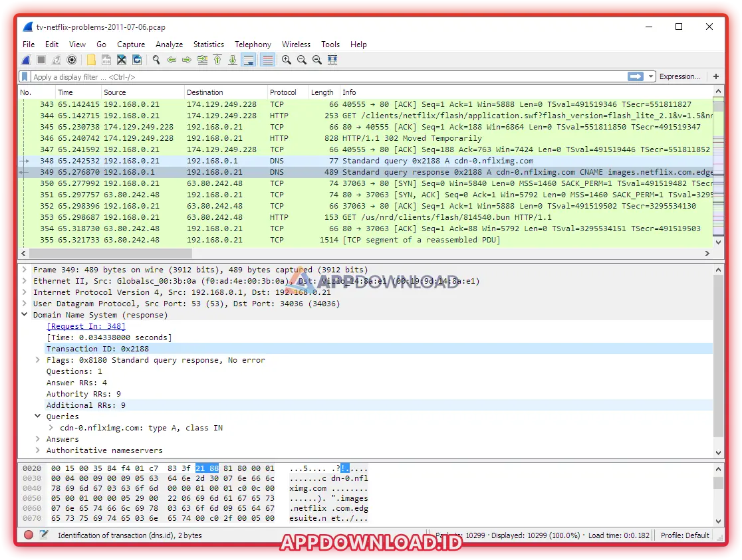
Task: Toggle auto-scroll during live capture
Action: (249, 60)
